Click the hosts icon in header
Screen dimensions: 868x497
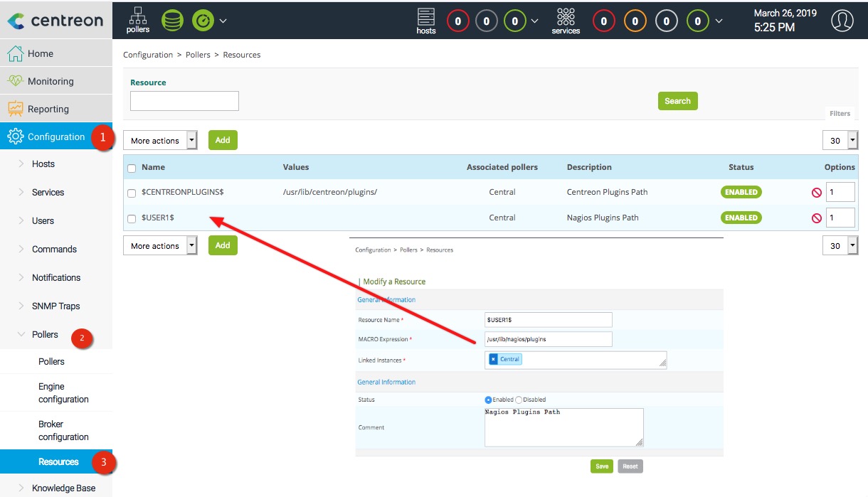(x=426, y=20)
